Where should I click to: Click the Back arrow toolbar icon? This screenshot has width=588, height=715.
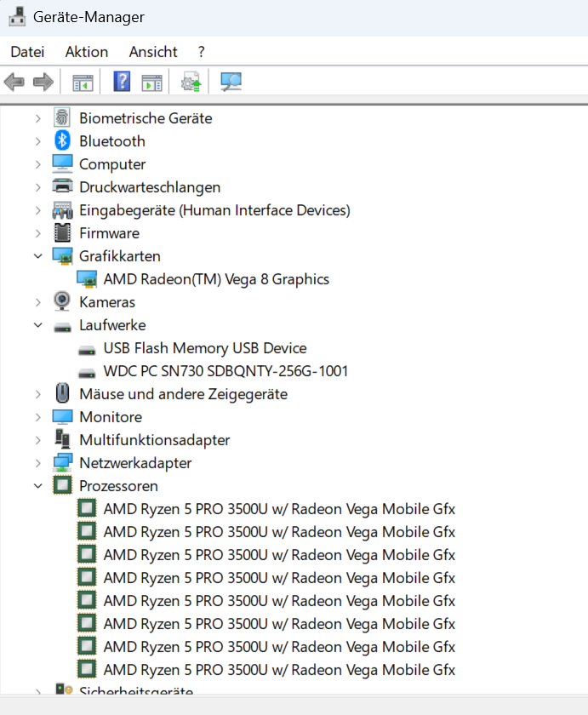14,82
